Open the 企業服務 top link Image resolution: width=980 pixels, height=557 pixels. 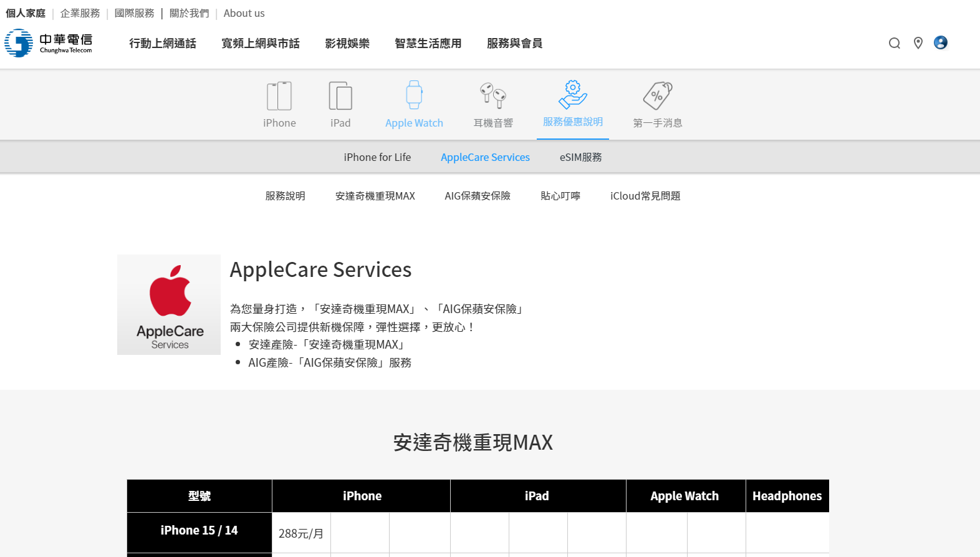80,13
